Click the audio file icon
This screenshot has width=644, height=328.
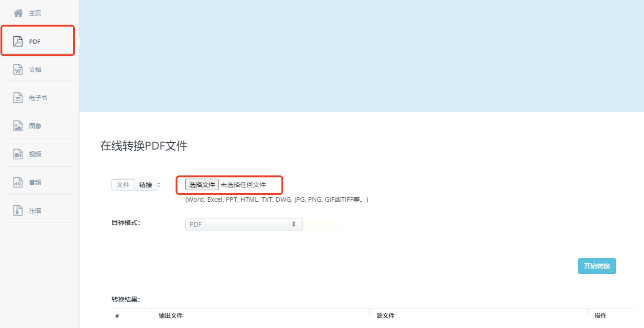tap(18, 182)
